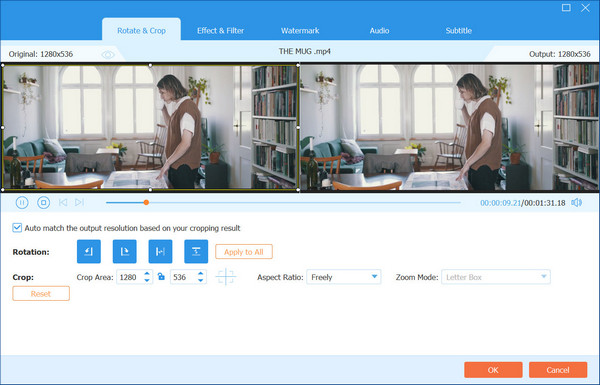Viewport: 600px width, 385px height.
Task: Pause the video preview
Action: tap(22, 202)
